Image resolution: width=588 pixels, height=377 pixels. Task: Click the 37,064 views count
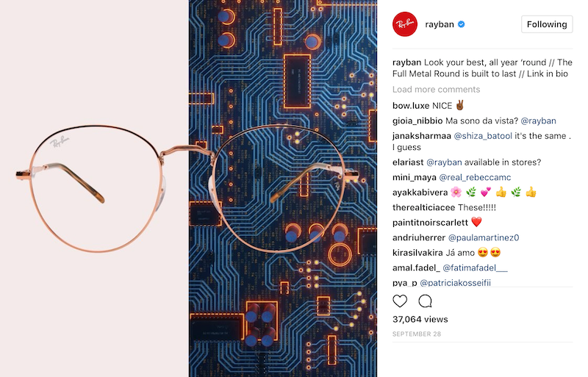click(x=420, y=319)
